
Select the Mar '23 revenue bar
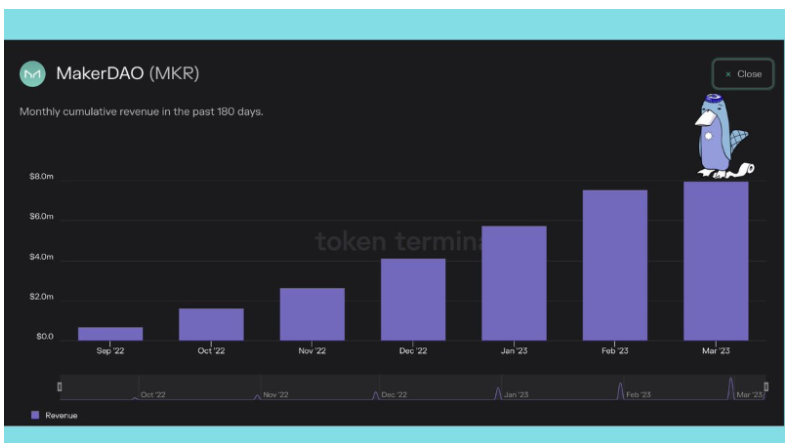pos(716,261)
